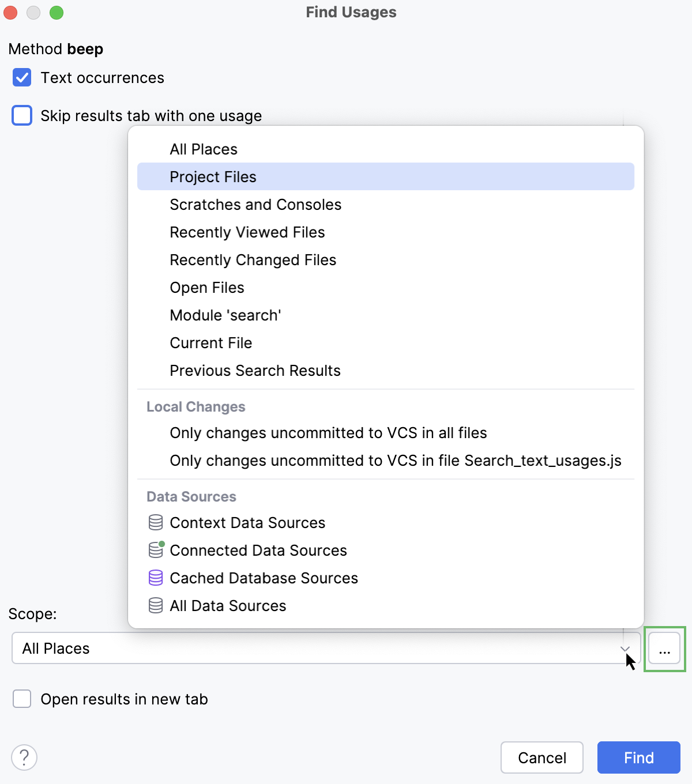The image size is (692, 784).
Task: Click the green-dotted Connected Data Sources icon
Action: 155,550
